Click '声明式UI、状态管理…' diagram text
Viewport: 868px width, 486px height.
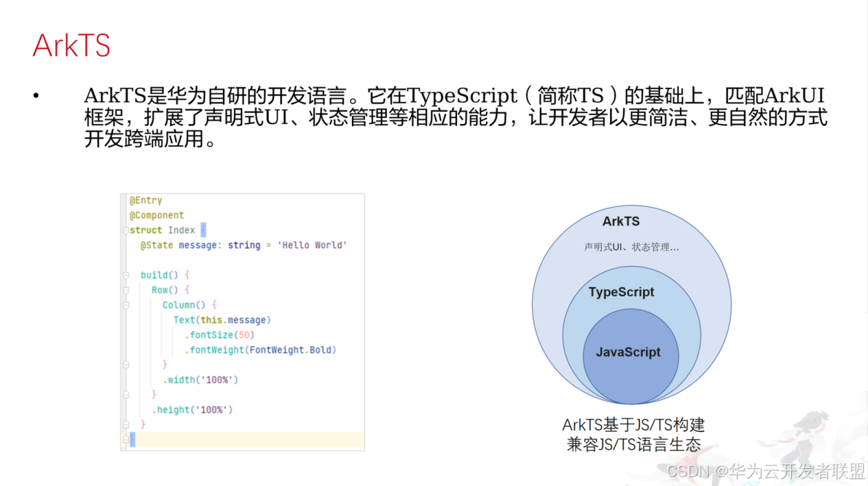point(632,247)
